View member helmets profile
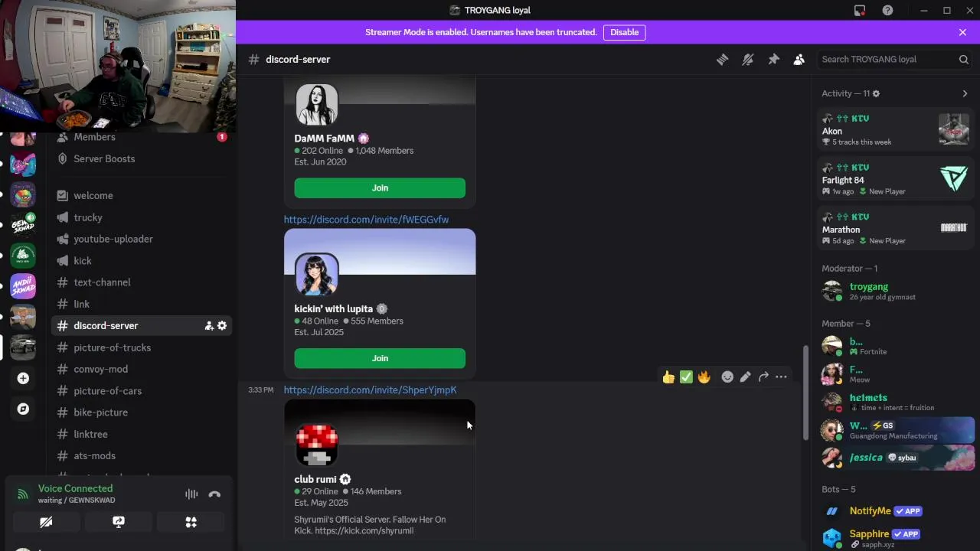 (895, 403)
